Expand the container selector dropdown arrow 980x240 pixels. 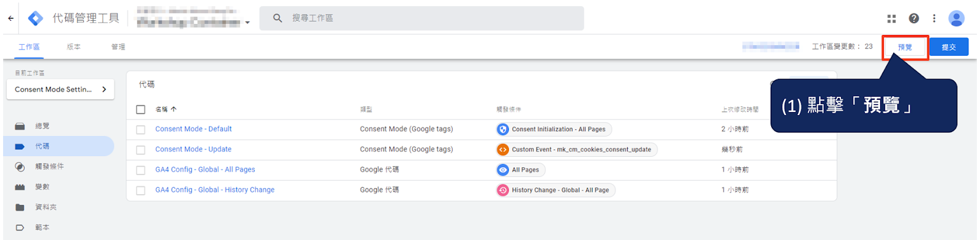[x=247, y=23]
